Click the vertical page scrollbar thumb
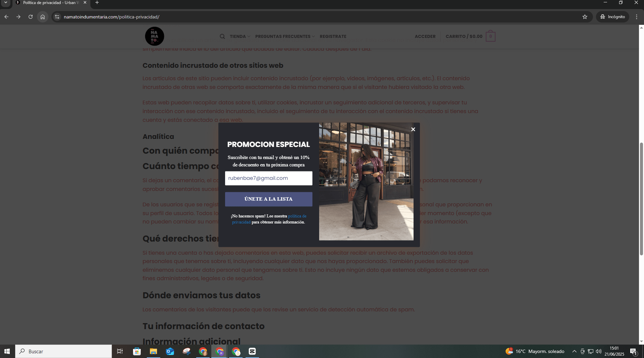Image resolution: width=644 pixels, height=358 pixels. click(x=641, y=199)
